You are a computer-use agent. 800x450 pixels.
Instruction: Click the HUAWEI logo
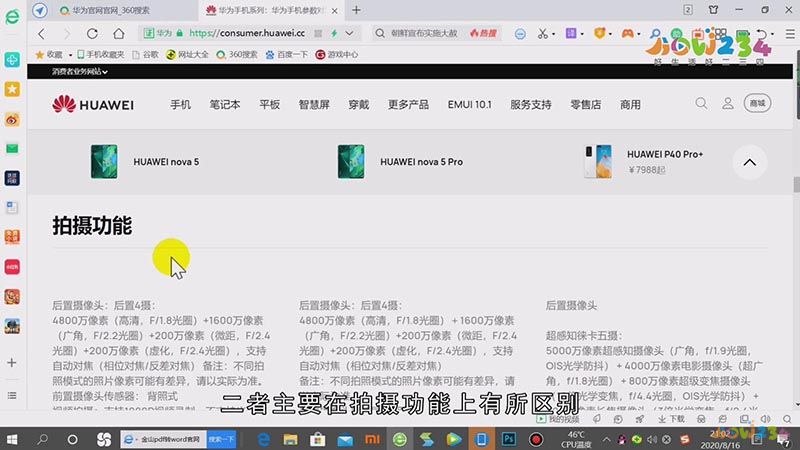point(93,104)
